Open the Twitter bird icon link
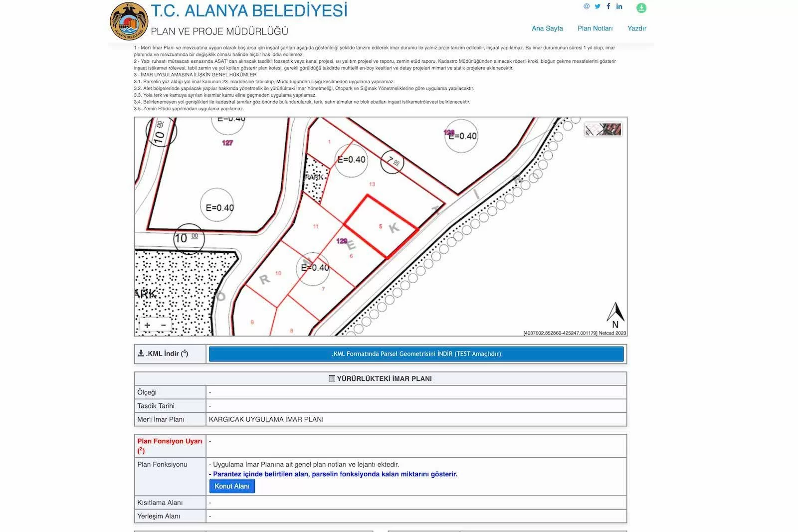 pos(598,6)
